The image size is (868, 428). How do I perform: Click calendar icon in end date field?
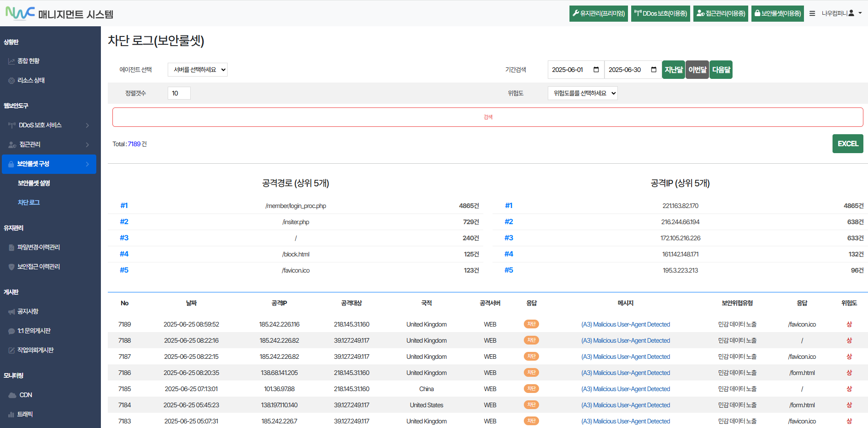click(x=653, y=70)
